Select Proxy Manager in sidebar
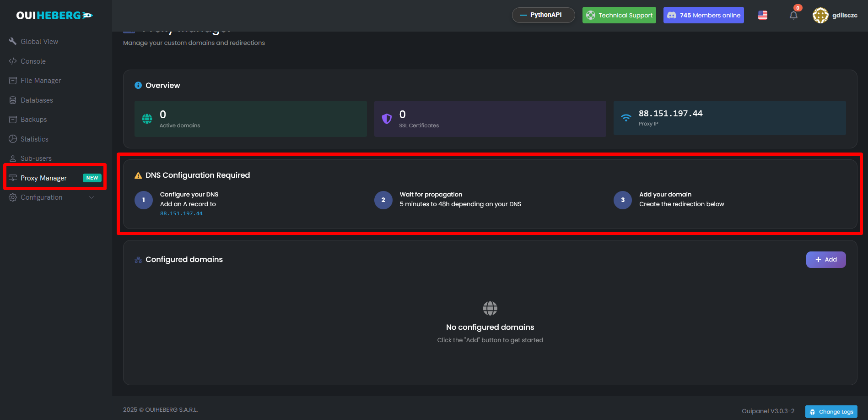The height and width of the screenshot is (420, 868). tap(44, 178)
